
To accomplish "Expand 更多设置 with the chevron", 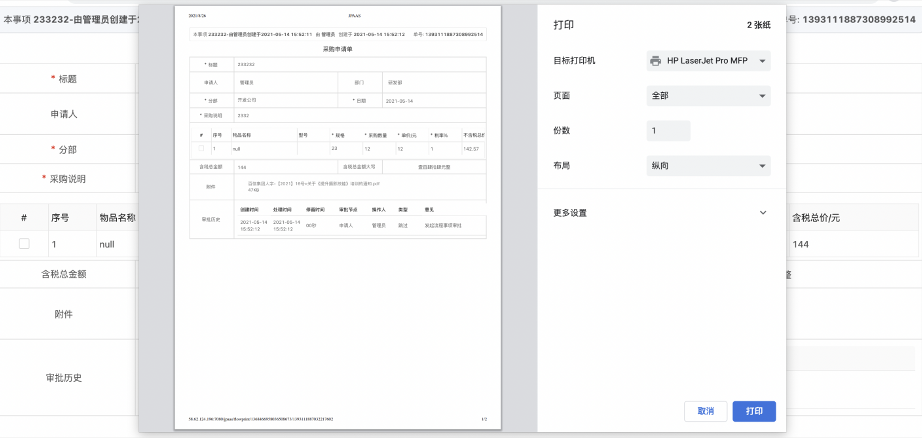I will click(x=763, y=213).
